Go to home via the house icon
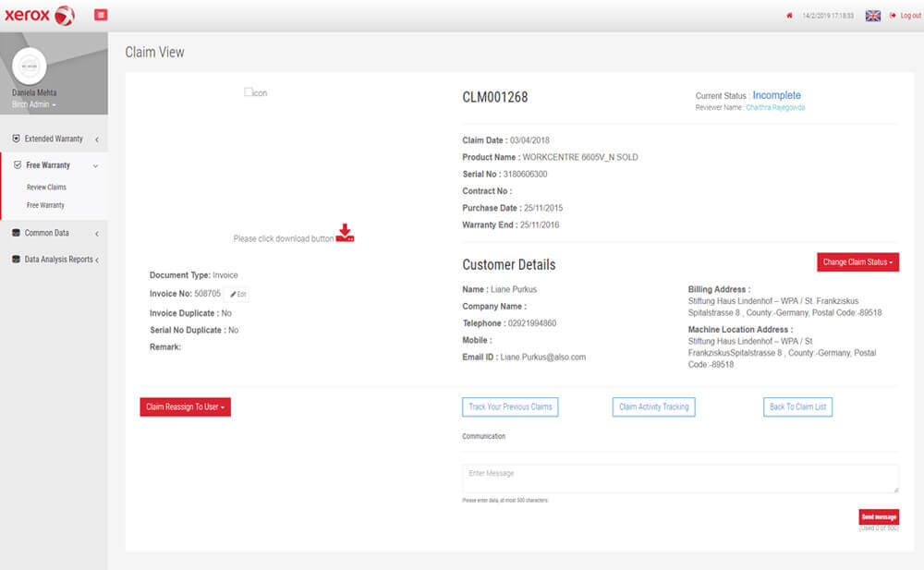The height and width of the screenshot is (570, 924). pos(789,16)
